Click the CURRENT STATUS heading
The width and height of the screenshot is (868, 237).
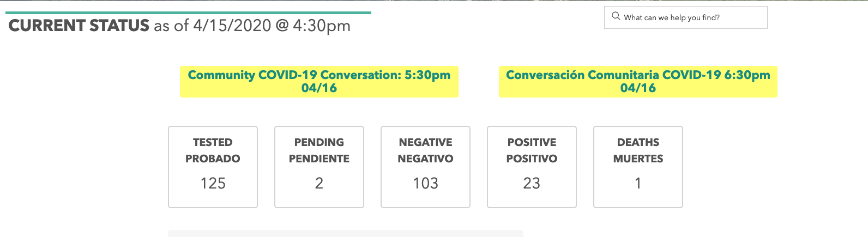coord(79,26)
